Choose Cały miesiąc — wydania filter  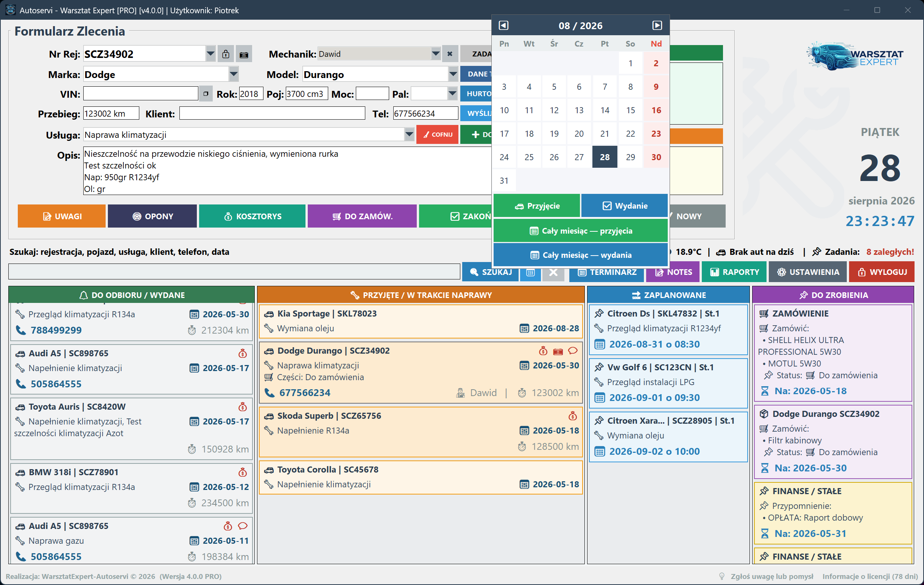(x=580, y=255)
